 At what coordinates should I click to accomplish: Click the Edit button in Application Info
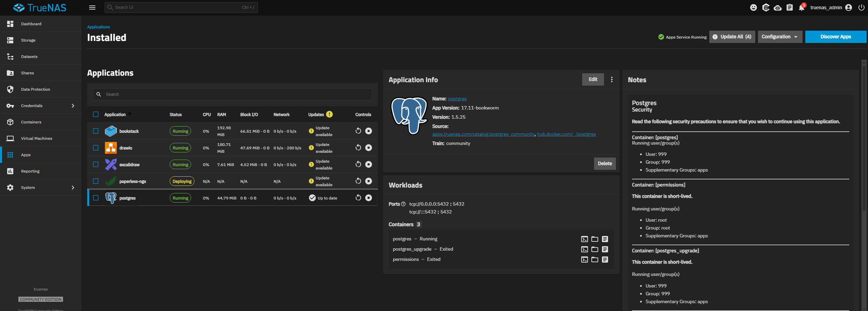[593, 79]
